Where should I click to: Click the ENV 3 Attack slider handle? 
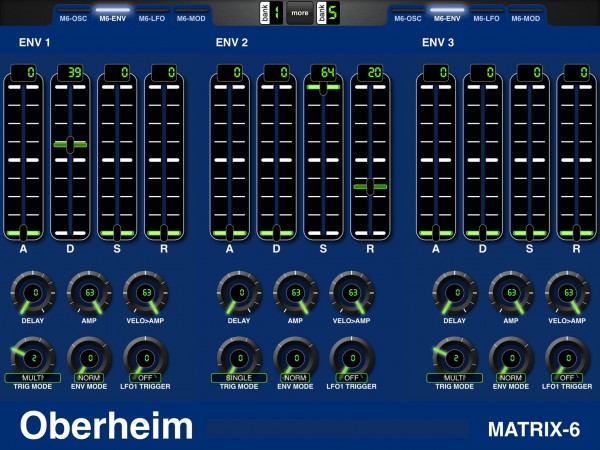[x=436, y=233]
